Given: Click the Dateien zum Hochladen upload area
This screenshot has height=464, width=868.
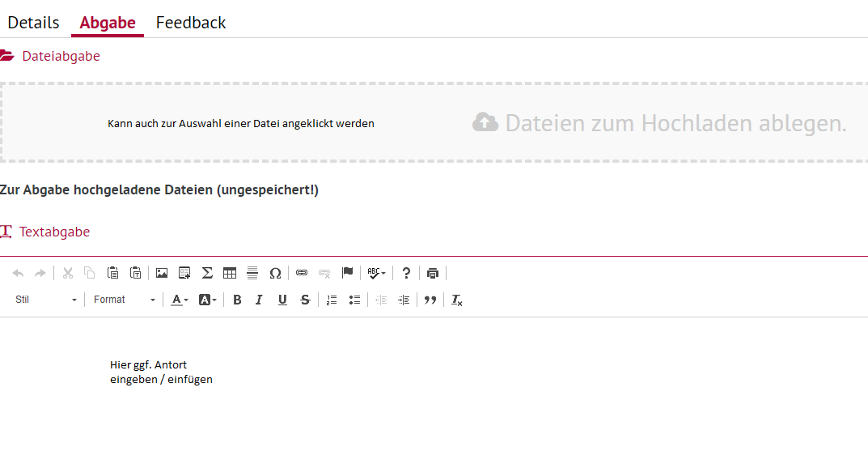Looking at the screenshot, I should (434, 123).
